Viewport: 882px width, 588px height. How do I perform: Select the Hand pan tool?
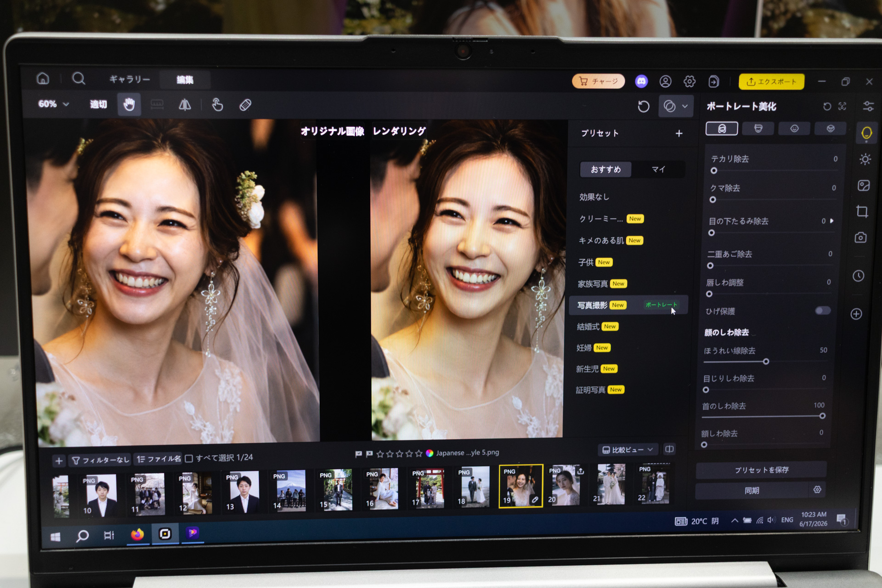(x=129, y=105)
